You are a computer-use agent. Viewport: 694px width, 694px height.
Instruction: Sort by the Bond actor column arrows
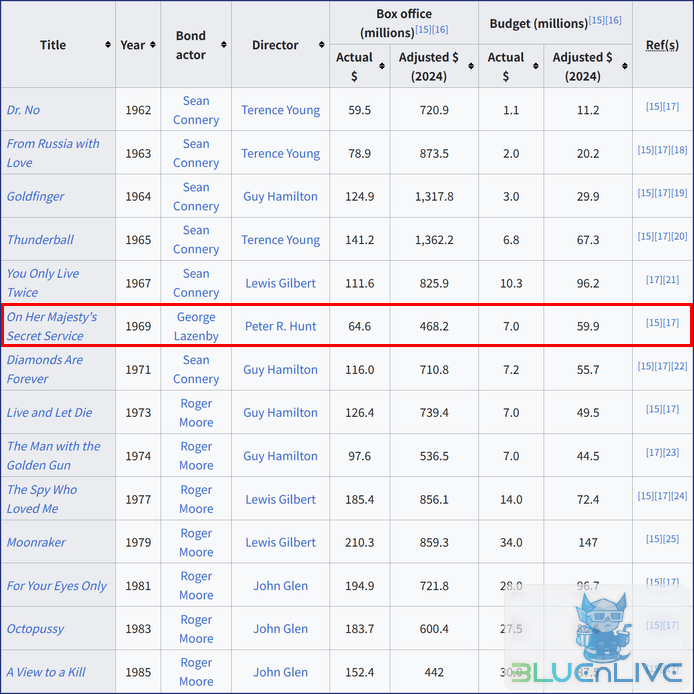(224, 45)
